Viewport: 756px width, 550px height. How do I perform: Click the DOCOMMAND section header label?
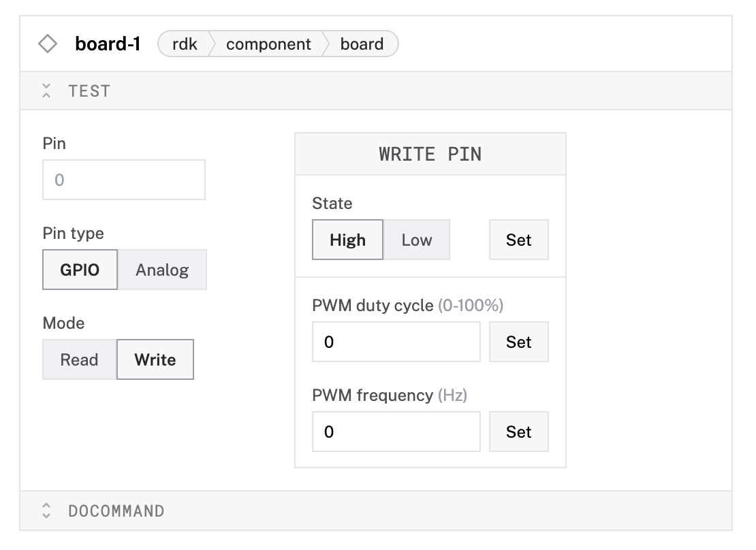pyautogui.click(x=116, y=511)
